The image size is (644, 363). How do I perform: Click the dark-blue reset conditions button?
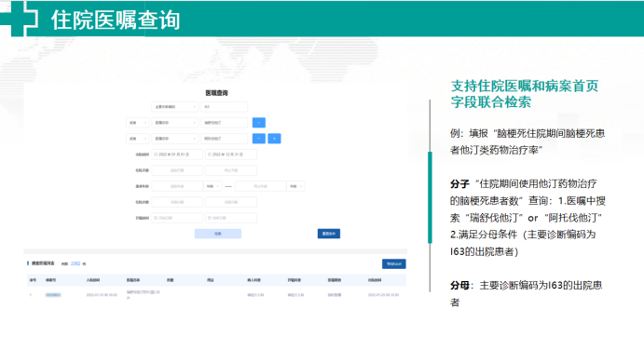click(329, 234)
